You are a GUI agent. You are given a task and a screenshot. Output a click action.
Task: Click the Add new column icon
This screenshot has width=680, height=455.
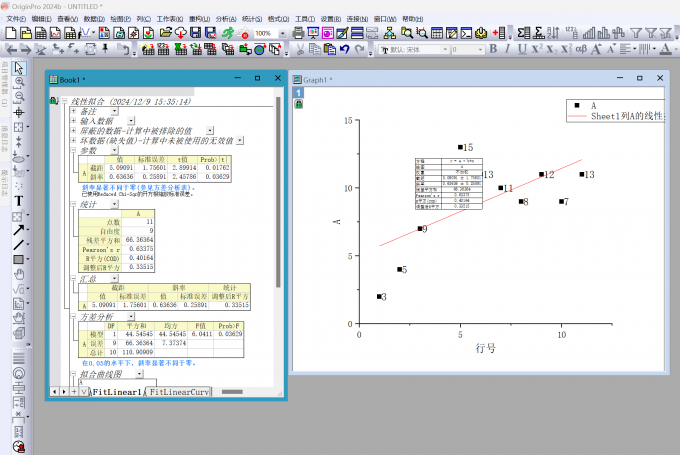(x=499, y=33)
